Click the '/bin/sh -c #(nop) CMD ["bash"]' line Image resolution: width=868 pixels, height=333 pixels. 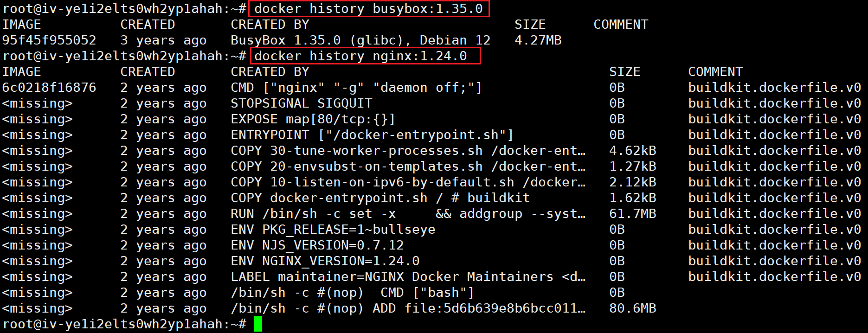(353, 293)
